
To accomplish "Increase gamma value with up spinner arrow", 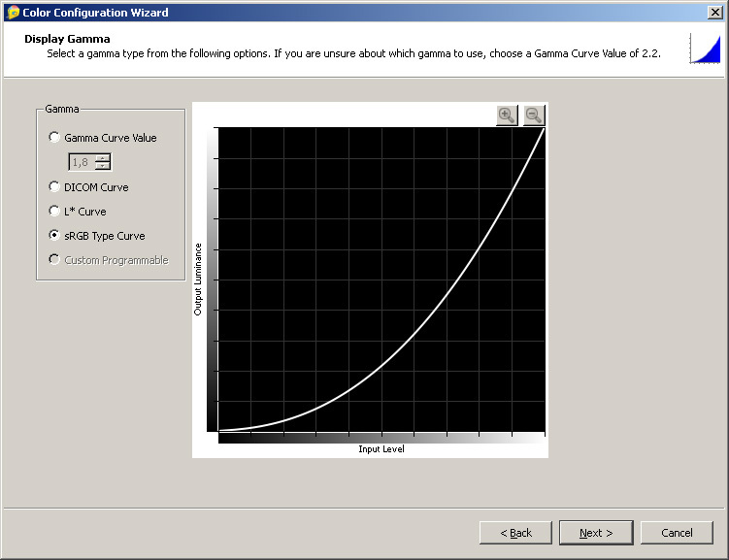I will 102,158.
